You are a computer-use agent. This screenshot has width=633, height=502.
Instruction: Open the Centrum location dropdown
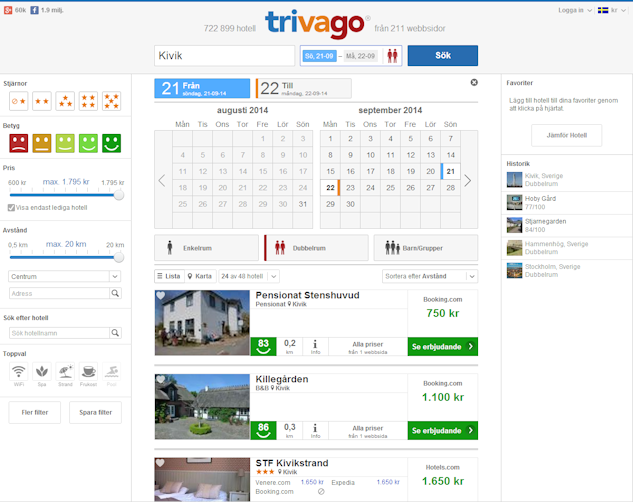pos(65,276)
